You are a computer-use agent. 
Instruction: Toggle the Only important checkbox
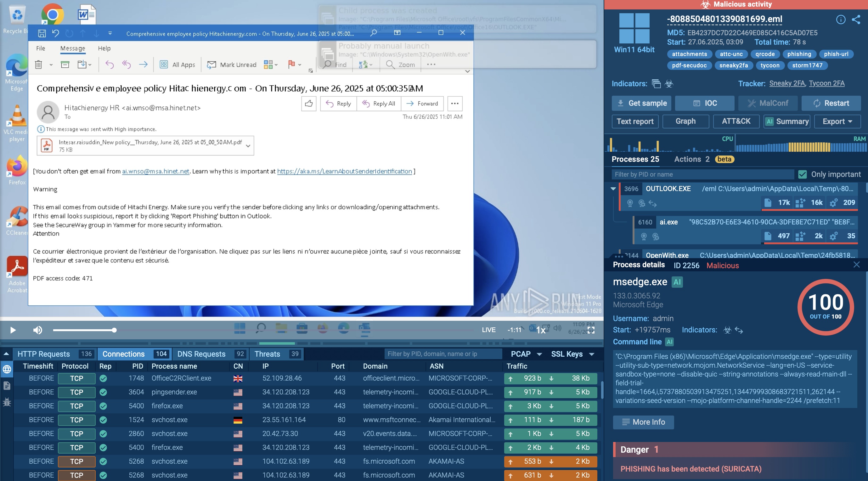pos(802,174)
